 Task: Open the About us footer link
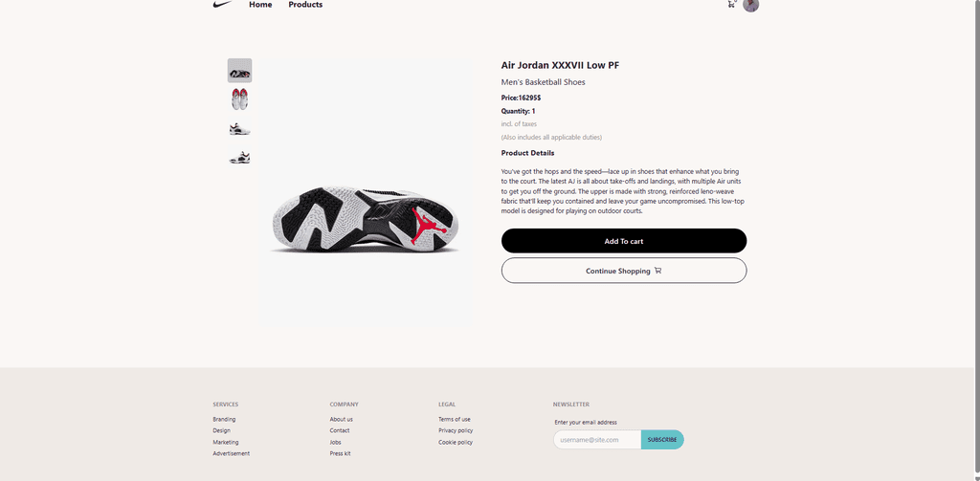click(342, 419)
